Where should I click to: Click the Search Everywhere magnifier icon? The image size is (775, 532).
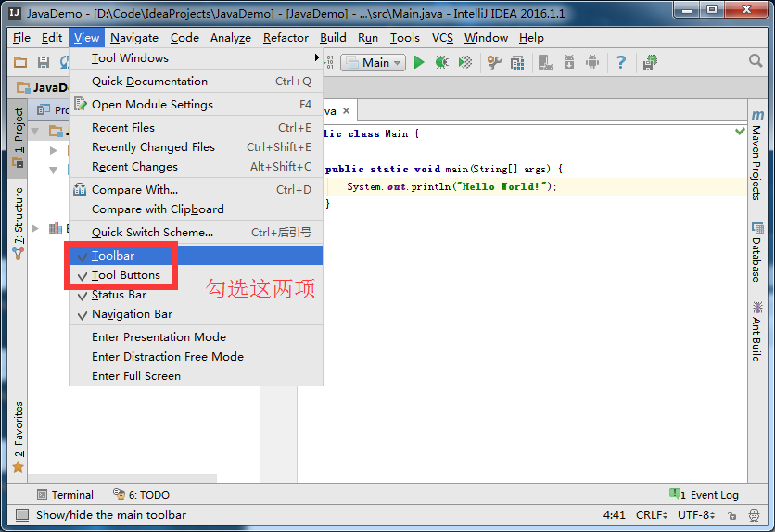[x=756, y=61]
